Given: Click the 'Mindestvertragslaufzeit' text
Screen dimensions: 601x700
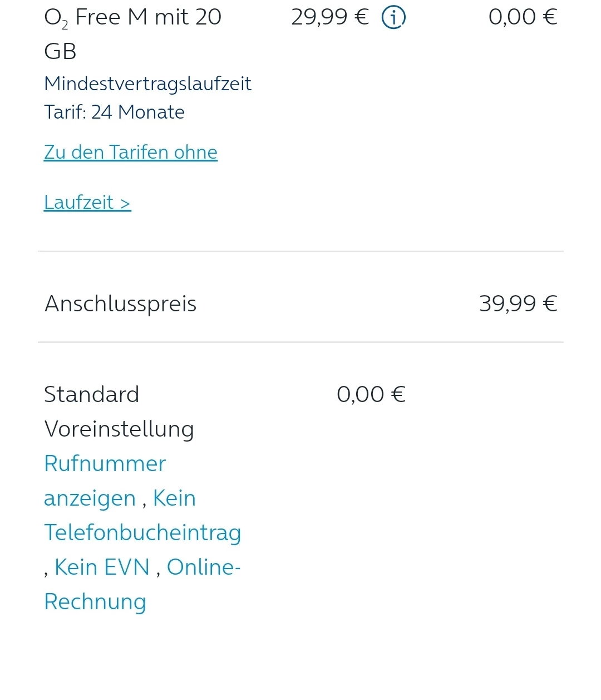Looking at the screenshot, I should click(x=147, y=84).
